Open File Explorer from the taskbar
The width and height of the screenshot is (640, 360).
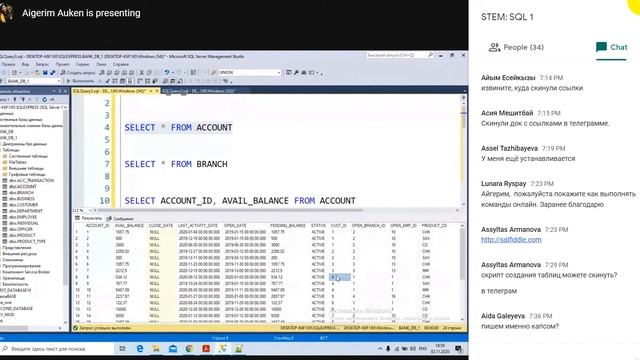coord(156,349)
